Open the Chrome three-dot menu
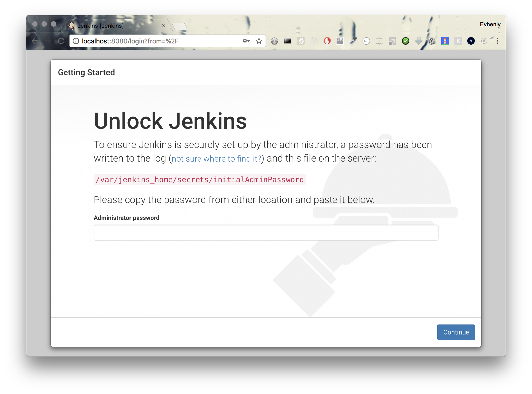Image resolution: width=532 pixels, height=394 pixels. (x=497, y=41)
